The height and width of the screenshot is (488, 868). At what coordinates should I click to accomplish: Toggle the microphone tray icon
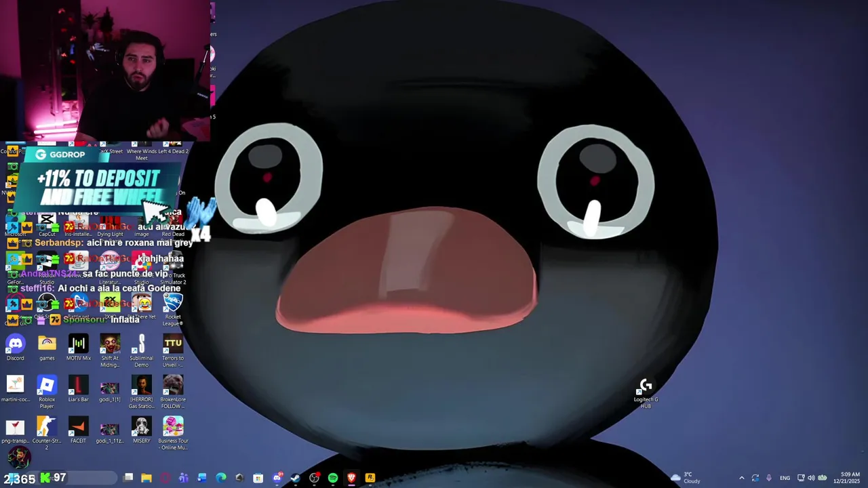click(768, 478)
